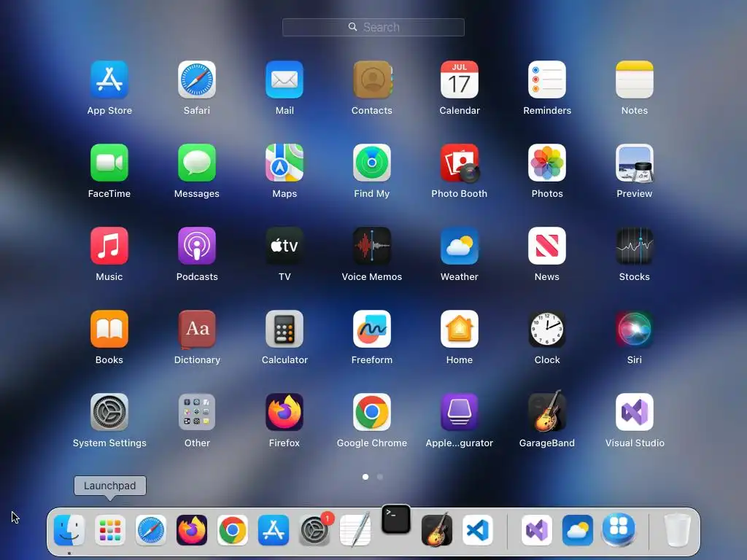Screen dimensions: 747x560
Task: Launch Safari from the Launchpad grid
Action: 197,79
